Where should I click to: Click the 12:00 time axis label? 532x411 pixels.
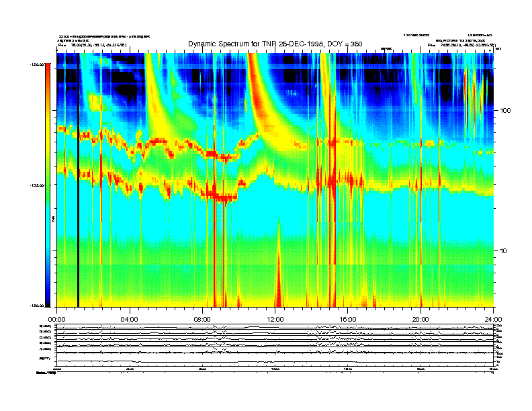click(x=275, y=319)
